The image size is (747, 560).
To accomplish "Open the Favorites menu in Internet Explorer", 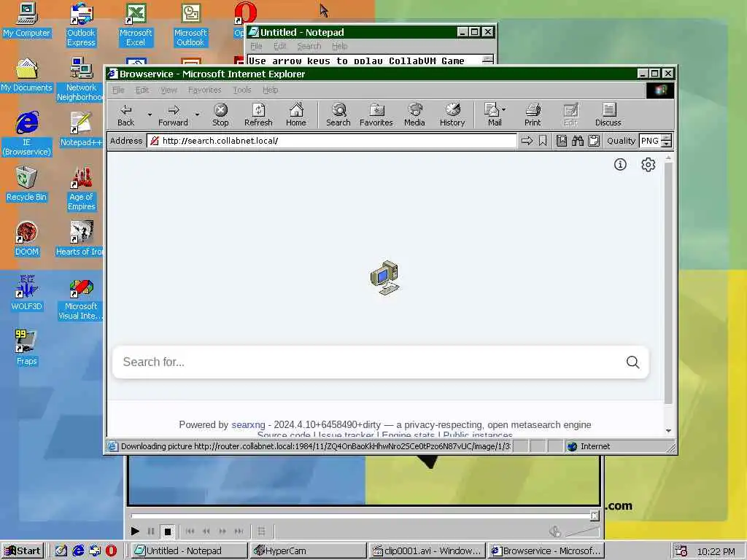I will [x=204, y=90].
